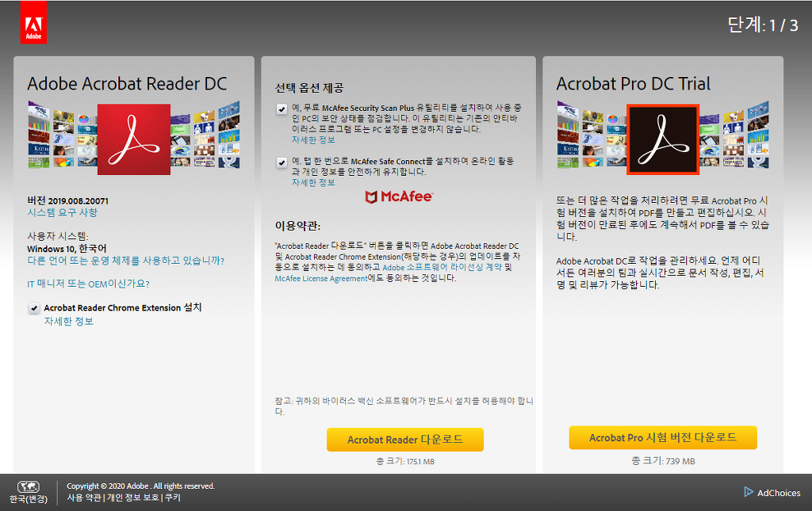
Task: Click the 총 크기: 175.1 MB text
Action: pos(405,461)
